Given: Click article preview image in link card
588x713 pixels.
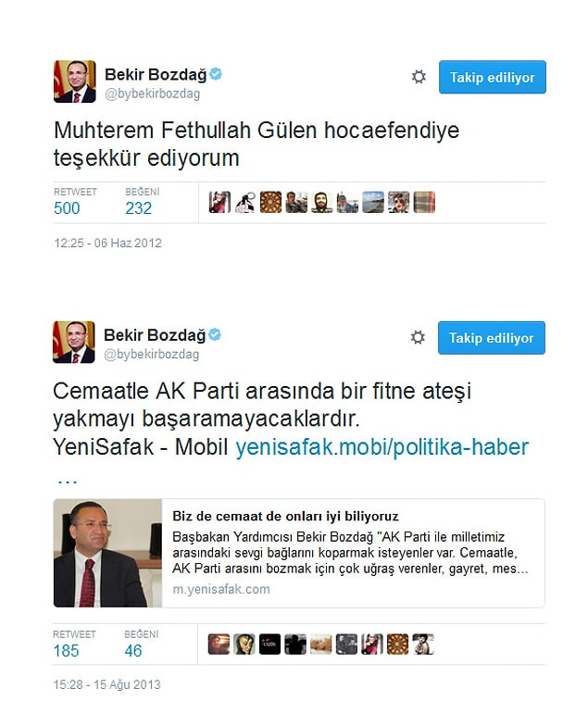Looking at the screenshot, I should [x=107, y=553].
